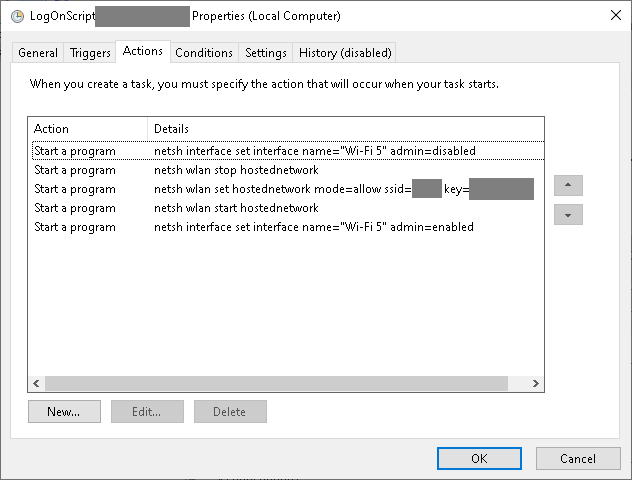The height and width of the screenshot is (480, 632).
Task: Cancel the task properties dialog
Action: click(578, 458)
